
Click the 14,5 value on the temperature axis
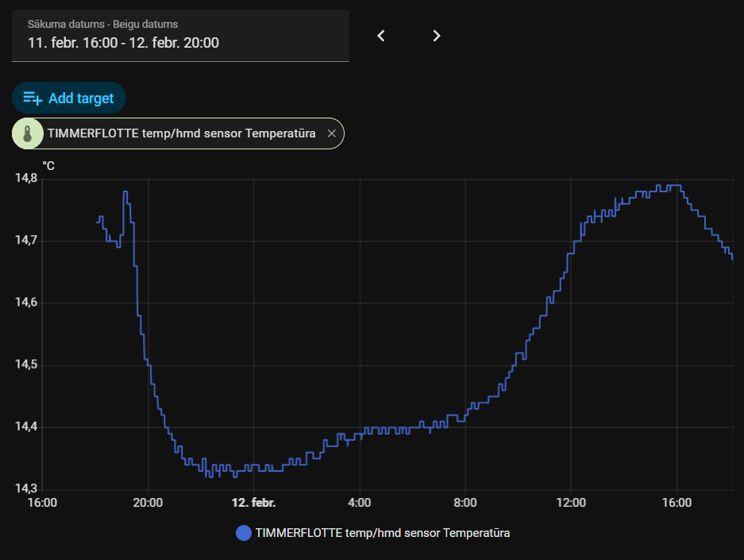[26, 365]
